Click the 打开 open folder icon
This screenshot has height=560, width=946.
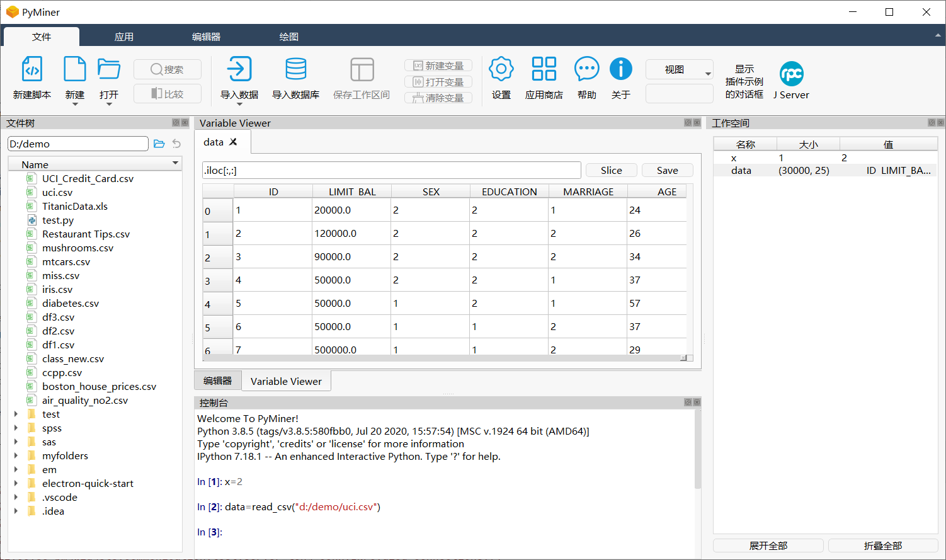109,69
